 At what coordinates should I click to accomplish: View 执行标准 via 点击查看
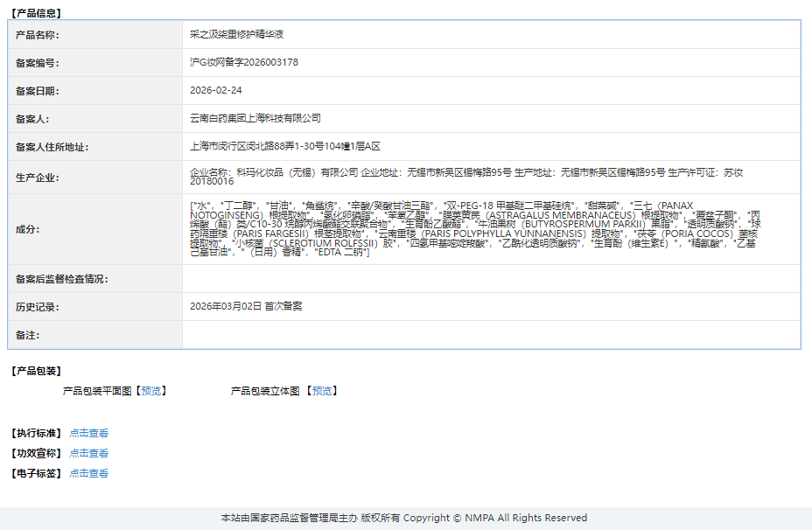[x=89, y=433]
